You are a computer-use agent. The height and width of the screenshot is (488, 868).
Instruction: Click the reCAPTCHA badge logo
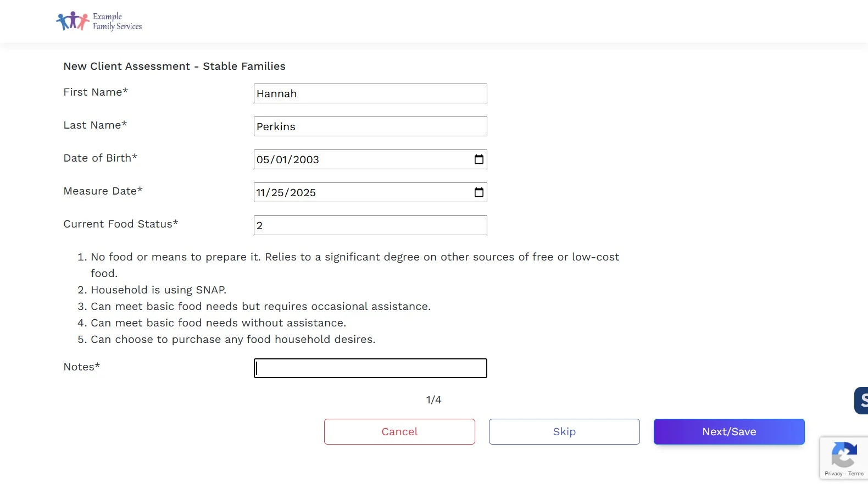coord(844,454)
